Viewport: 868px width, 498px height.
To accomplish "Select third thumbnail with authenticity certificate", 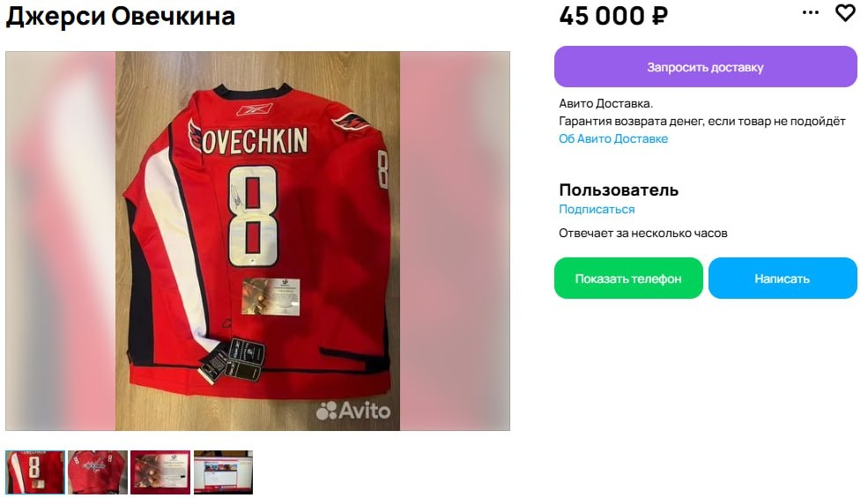I will coord(160,472).
